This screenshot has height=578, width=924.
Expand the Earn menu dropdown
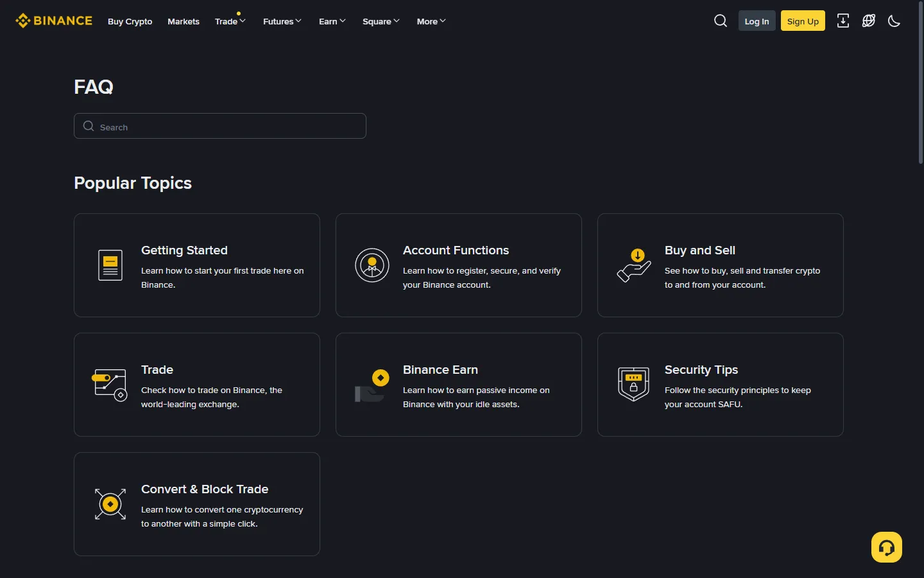point(332,21)
